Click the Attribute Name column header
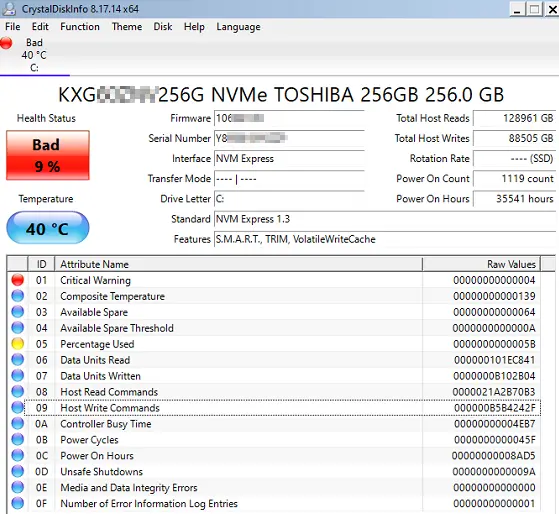The width and height of the screenshot is (559, 514). click(x=238, y=264)
